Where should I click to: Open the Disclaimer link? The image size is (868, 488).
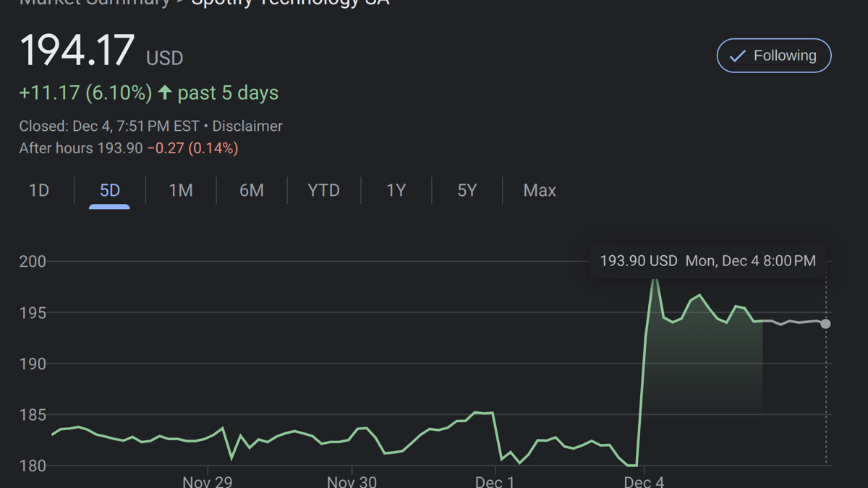pyautogui.click(x=247, y=126)
